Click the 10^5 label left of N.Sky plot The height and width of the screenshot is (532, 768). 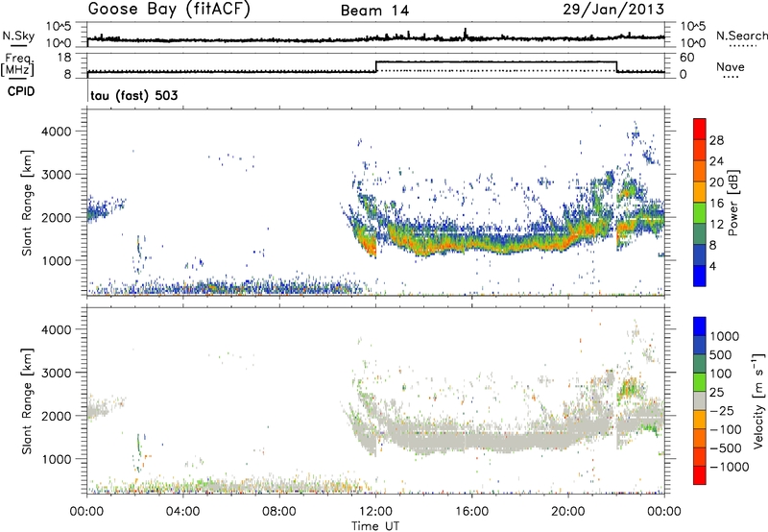click(59, 26)
